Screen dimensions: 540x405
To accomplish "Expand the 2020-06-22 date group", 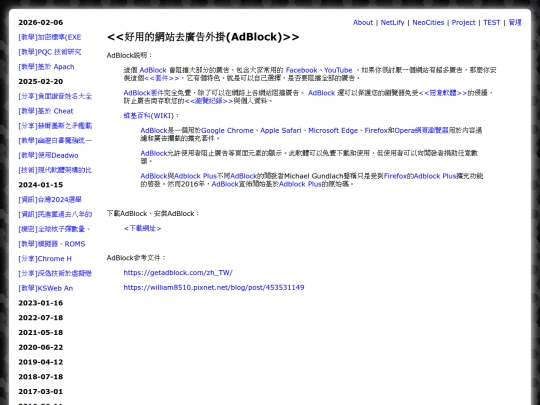I will click(x=41, y=347).
